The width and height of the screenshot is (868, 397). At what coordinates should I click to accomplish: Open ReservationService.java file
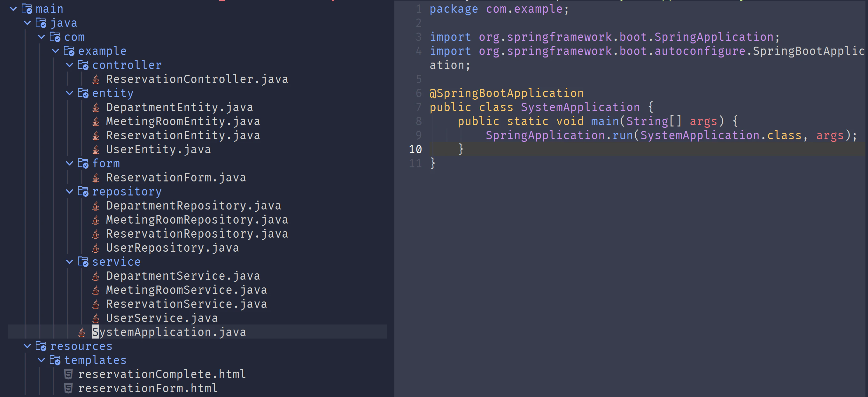click(x=187, y=304)
